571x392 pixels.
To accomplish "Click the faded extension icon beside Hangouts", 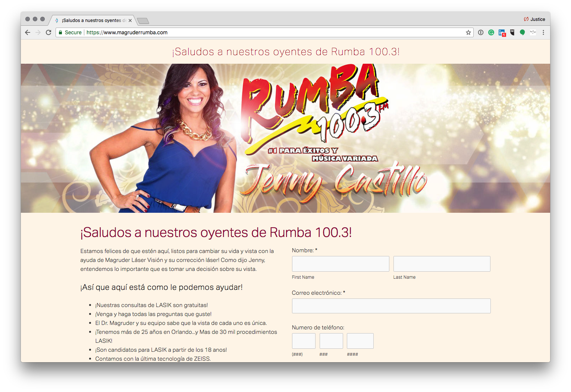I will (x=533, y=32).
